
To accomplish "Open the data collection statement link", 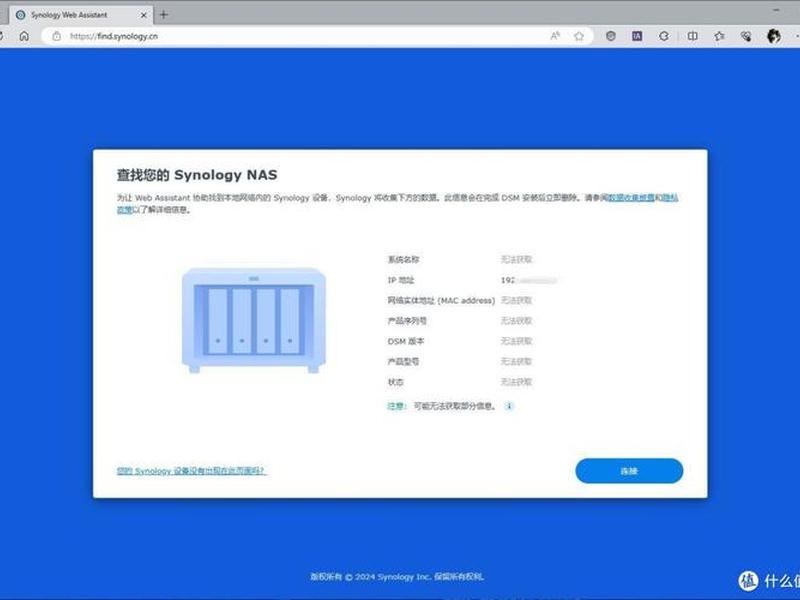I will click(x=631, y=197).
